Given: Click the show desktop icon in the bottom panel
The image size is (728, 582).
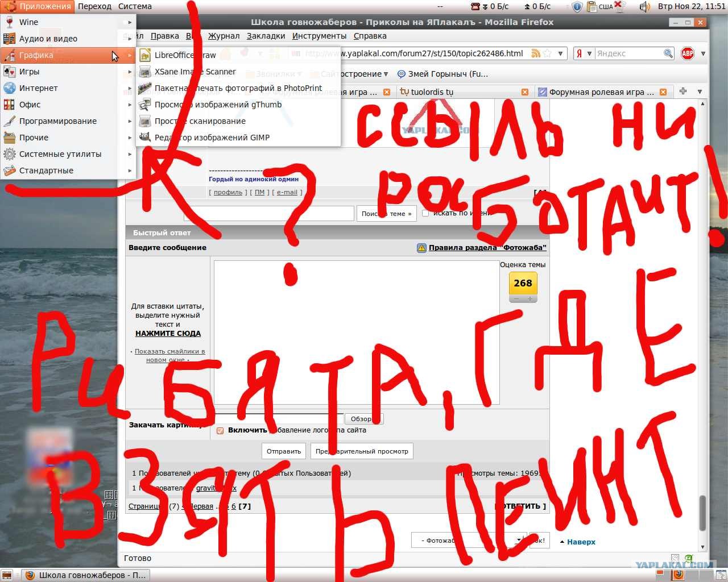Looking at the screenshot, I should 7,575.
